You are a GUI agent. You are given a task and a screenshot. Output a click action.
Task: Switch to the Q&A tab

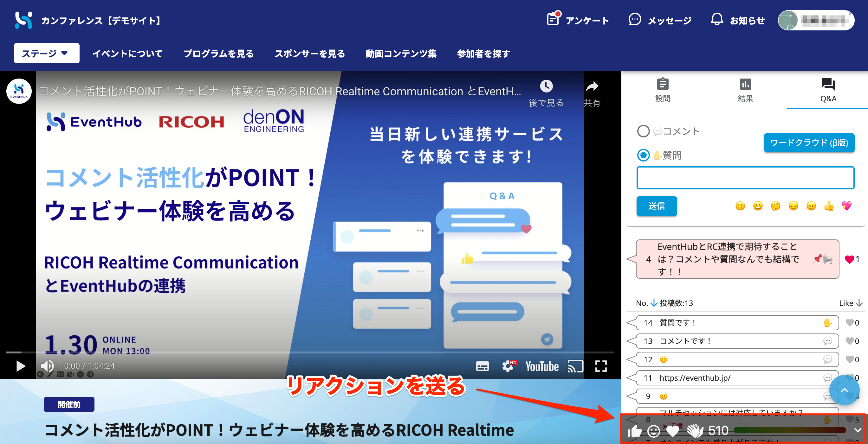[x=828, y=90]
